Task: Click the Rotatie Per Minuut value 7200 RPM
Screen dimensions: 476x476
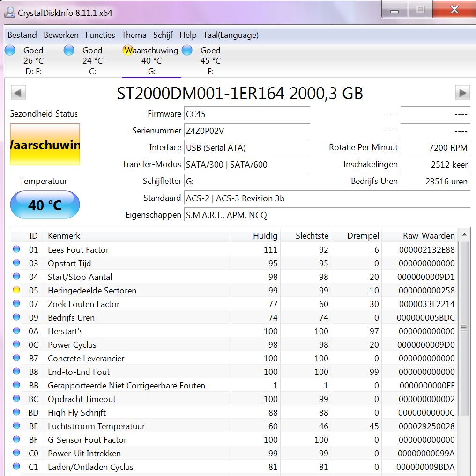Action: pos(436,148)
